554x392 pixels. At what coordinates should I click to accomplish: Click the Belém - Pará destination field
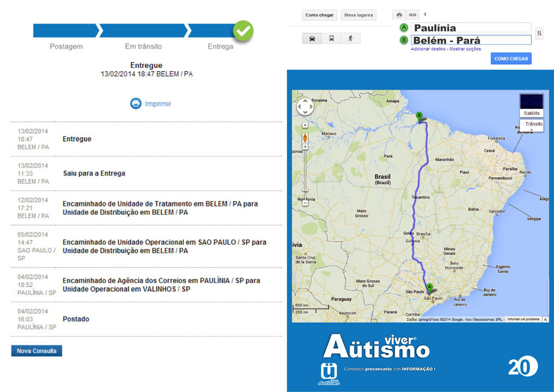click(x=470, y=40)
